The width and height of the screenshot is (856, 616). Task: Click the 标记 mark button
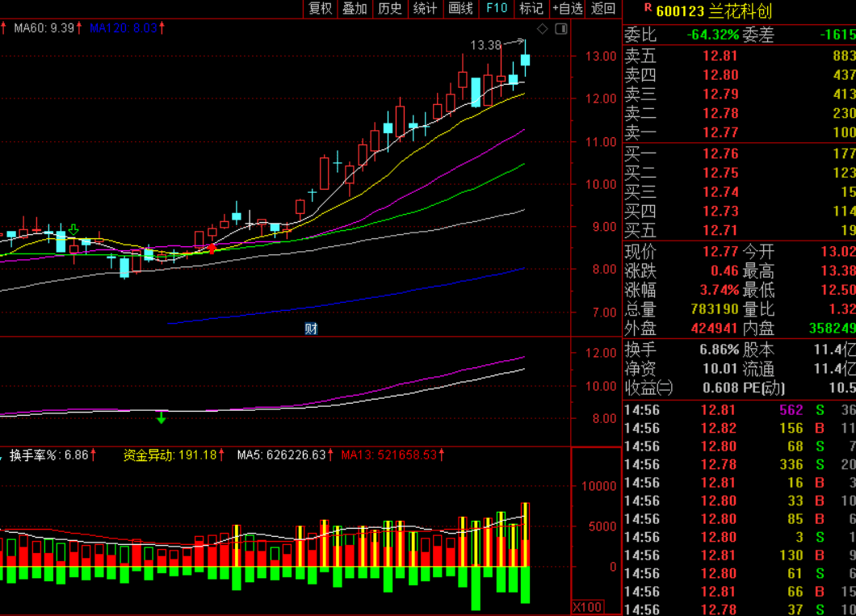[x=531, y=9]
